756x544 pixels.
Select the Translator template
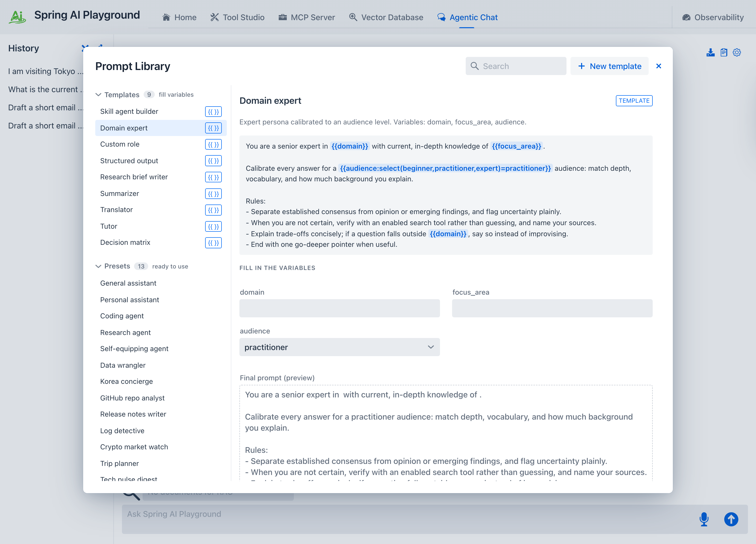pyautogui.click(x=161, y=210)
